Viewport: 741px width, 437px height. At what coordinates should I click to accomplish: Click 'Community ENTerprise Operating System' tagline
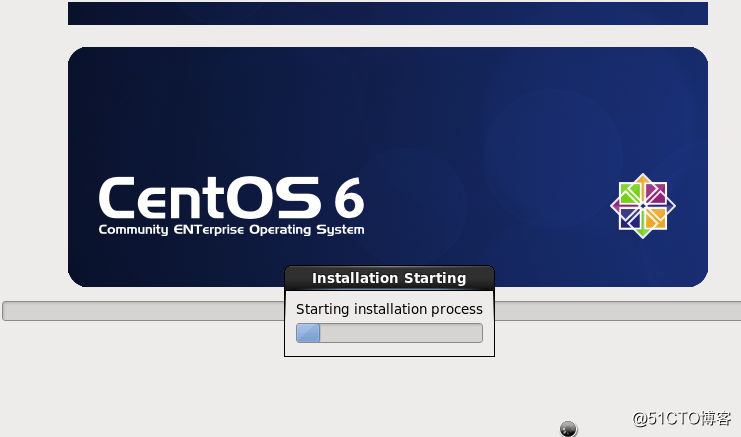coord(232,230)
